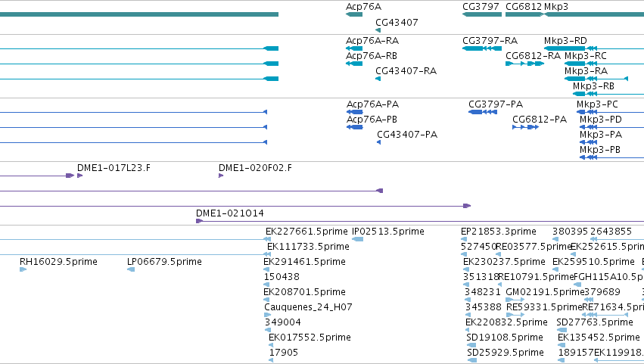Select the 380395 feature label
The height and width of the screenshot is (364, 644).
coord(570,232)
